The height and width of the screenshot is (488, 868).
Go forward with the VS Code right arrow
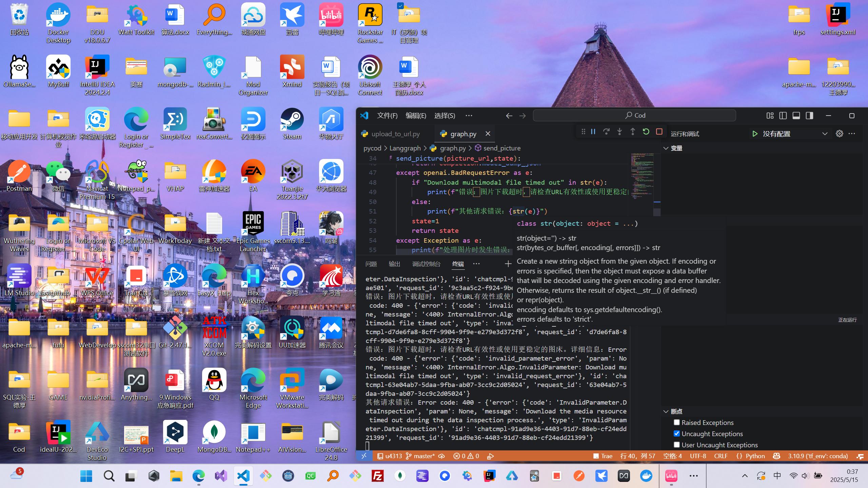pyautogui.click(x=522, y=116)
